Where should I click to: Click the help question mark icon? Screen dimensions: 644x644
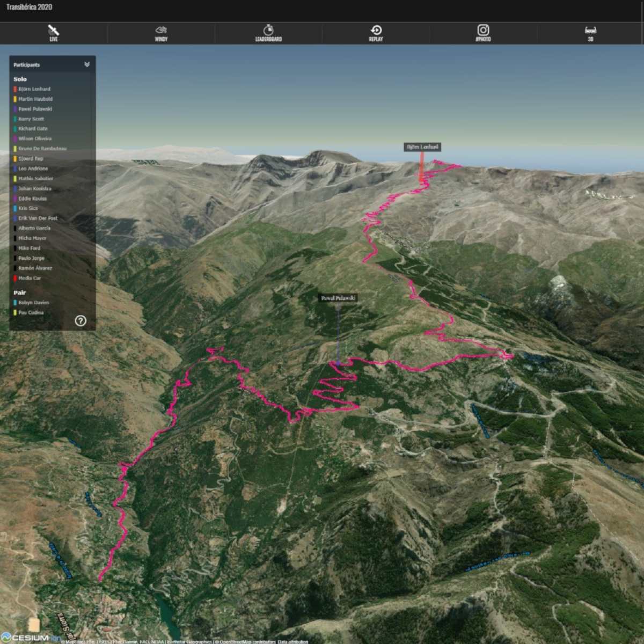coord(80,321)
